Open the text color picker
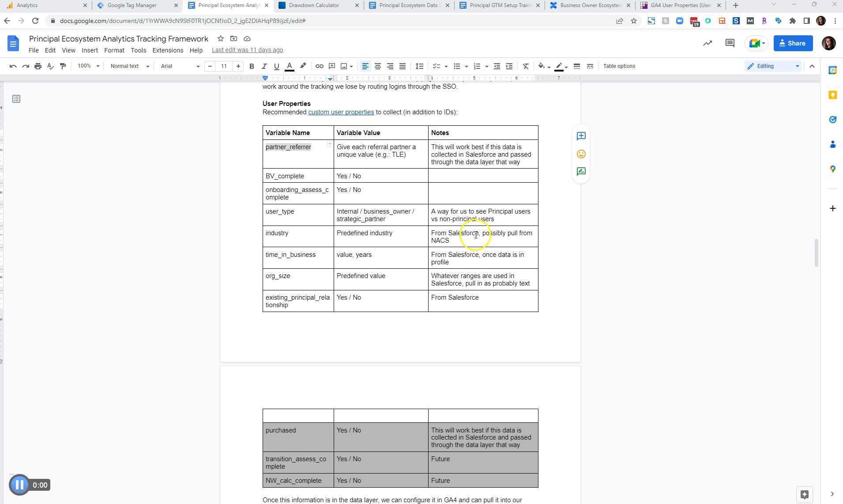 coord(289,66)
